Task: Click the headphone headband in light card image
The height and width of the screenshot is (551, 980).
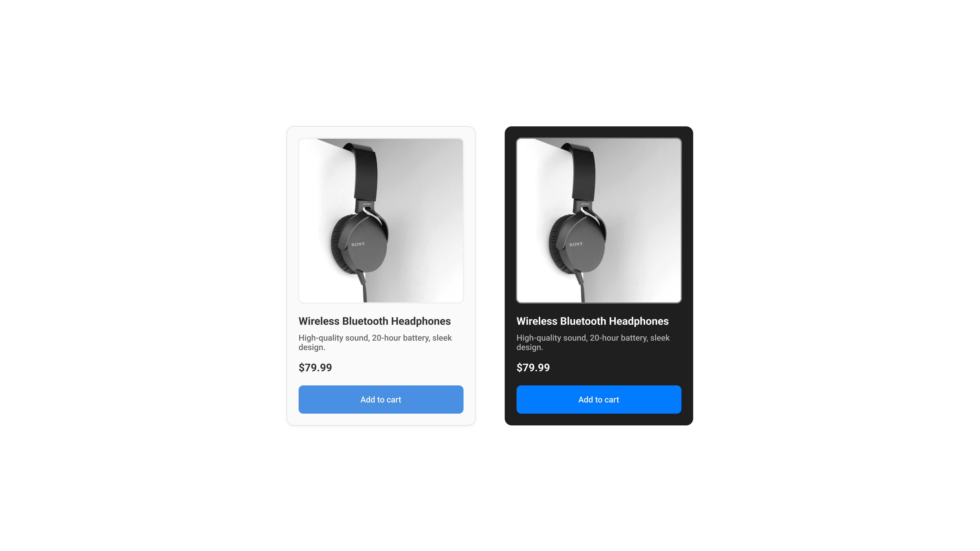Action: (x=365, y=171)
